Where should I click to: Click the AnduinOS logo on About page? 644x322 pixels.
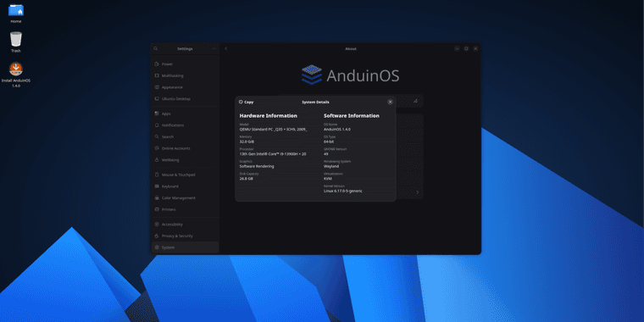tap(350, 75)
